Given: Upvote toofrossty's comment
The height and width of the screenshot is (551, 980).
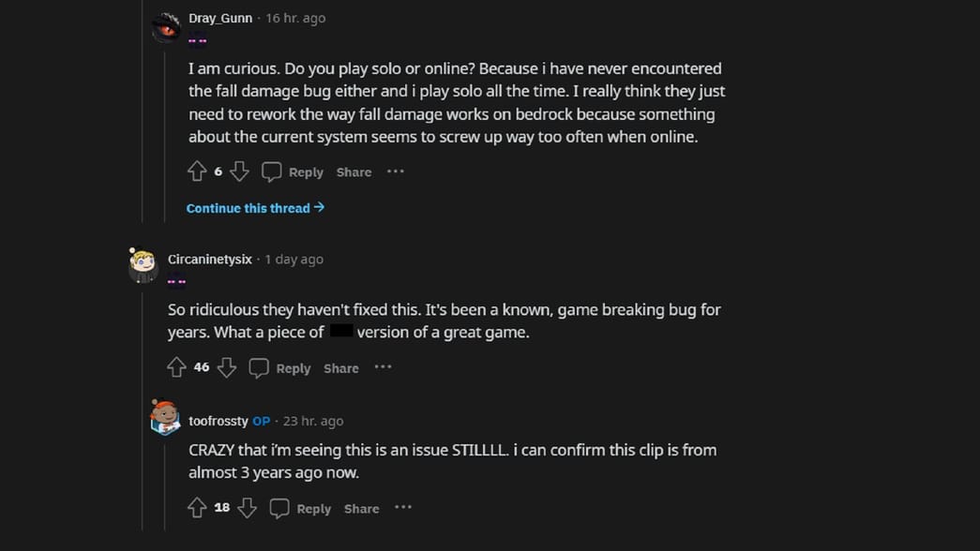Looking at the screenshot, I should (197, 508).
